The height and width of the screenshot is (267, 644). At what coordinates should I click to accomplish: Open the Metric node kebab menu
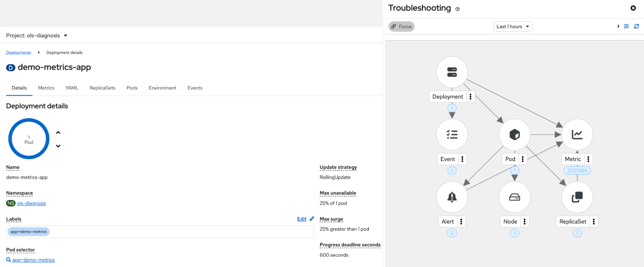(x=588, y=159)
